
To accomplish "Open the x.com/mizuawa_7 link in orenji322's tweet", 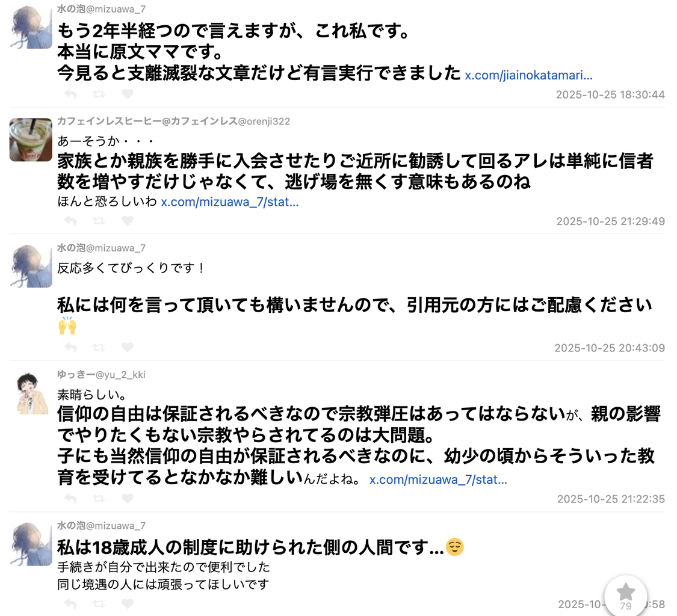I will point(230,202).
